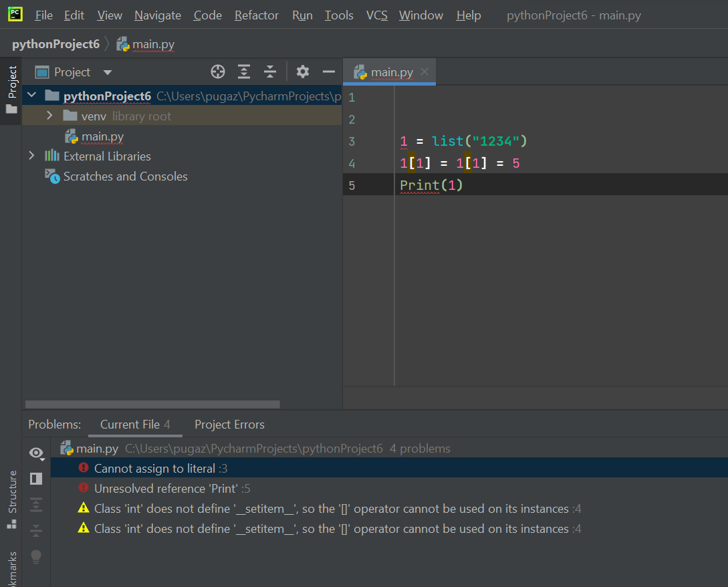Screen dimensions: 728x587
Task: Select External Libraries in the tree
Action: click(x=107, y=156)
